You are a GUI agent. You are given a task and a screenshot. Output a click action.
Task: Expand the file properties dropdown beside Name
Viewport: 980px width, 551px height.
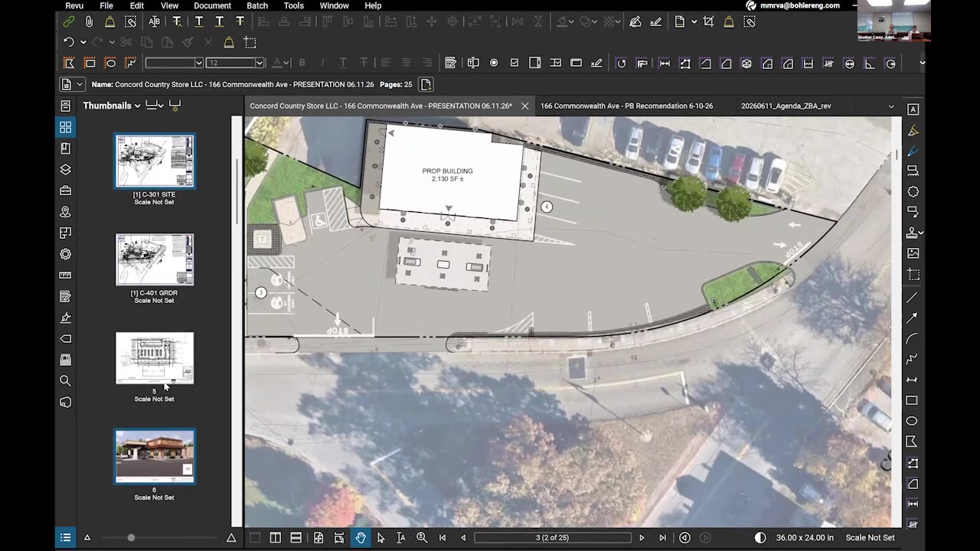pyautogui.click(x=80, y=84)
